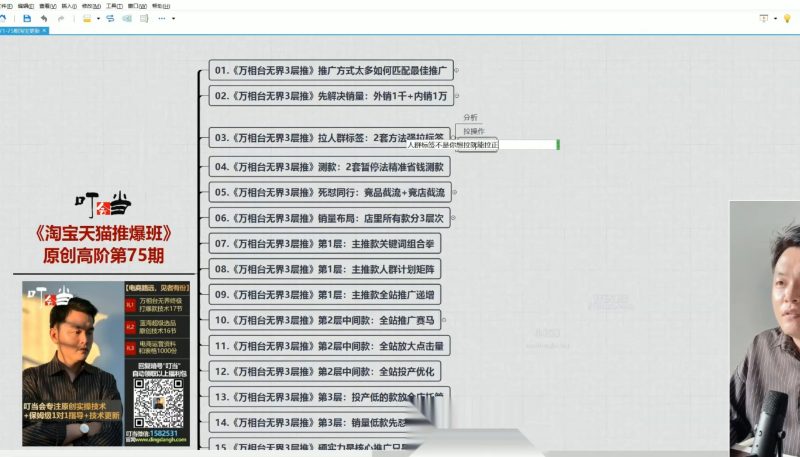
Task: Click the QR code in promo image
Action: [159, 403]
